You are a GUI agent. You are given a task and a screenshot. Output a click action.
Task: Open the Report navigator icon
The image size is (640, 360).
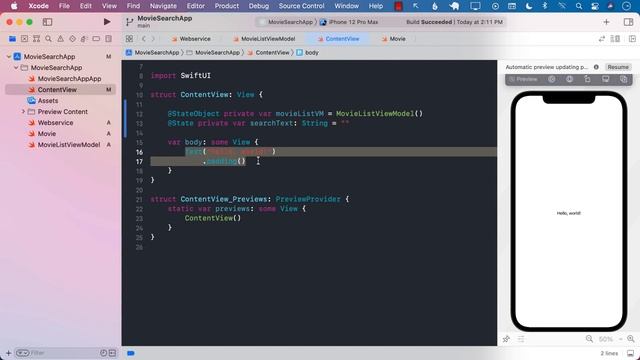pos(108,39)
